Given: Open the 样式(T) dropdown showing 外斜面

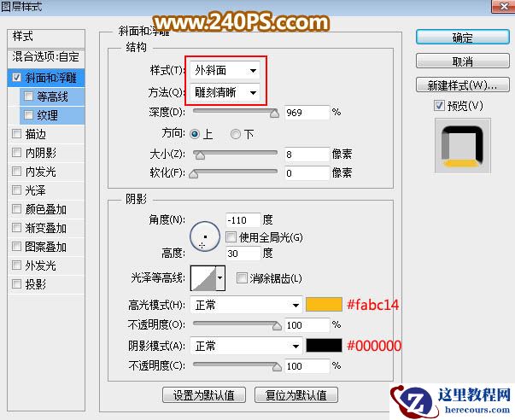Looking at the screenshot, I should click(225, 70).
